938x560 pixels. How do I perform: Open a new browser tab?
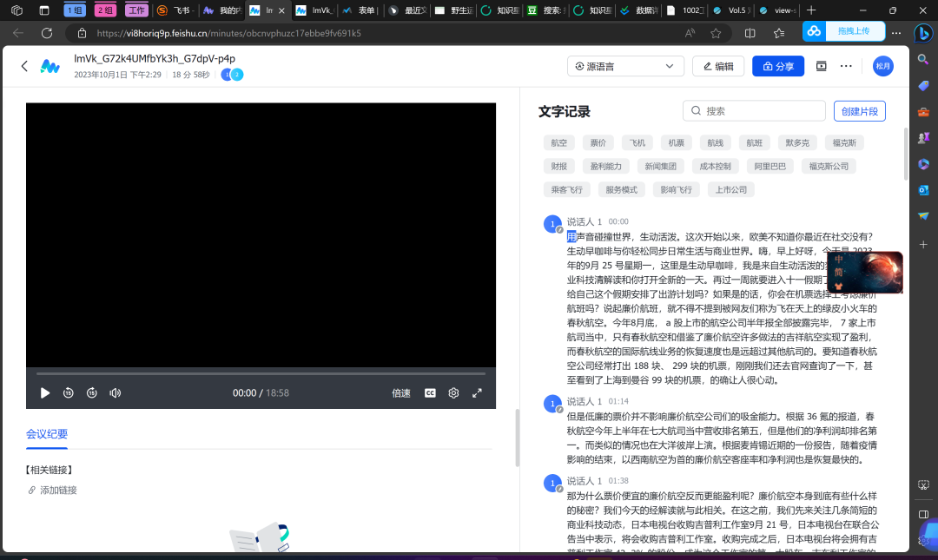coord(811,10)
